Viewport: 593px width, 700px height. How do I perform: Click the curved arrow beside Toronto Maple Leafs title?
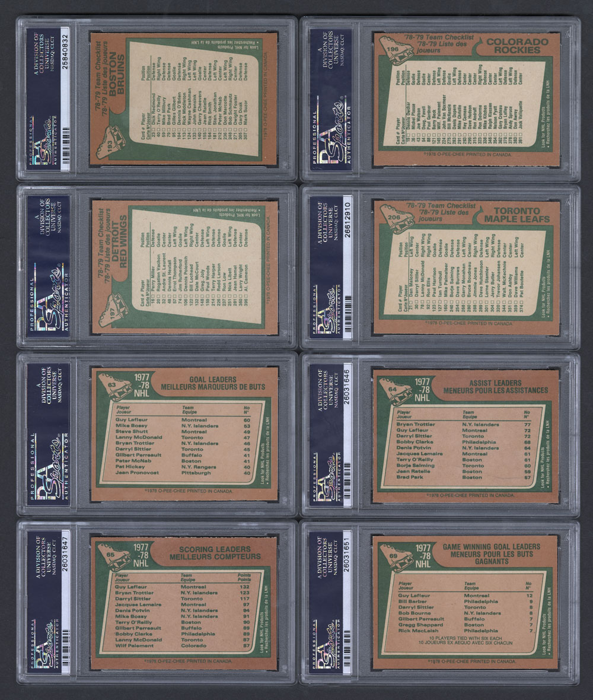click(x=478, y=215)
